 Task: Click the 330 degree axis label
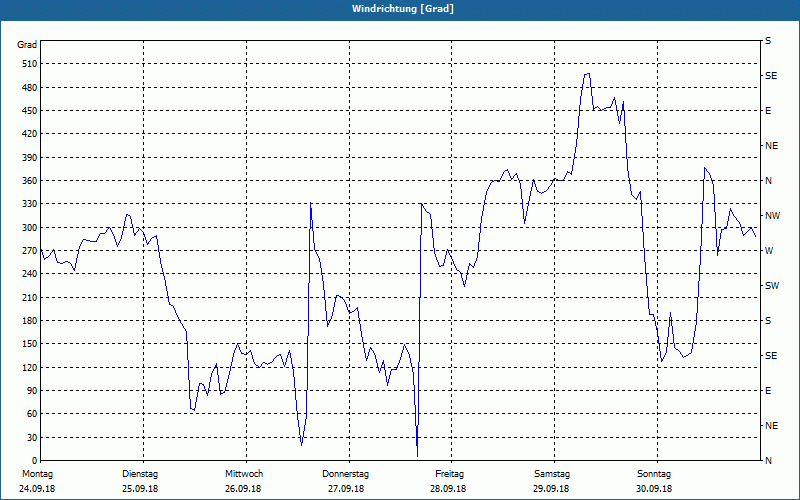click(30, 204)
